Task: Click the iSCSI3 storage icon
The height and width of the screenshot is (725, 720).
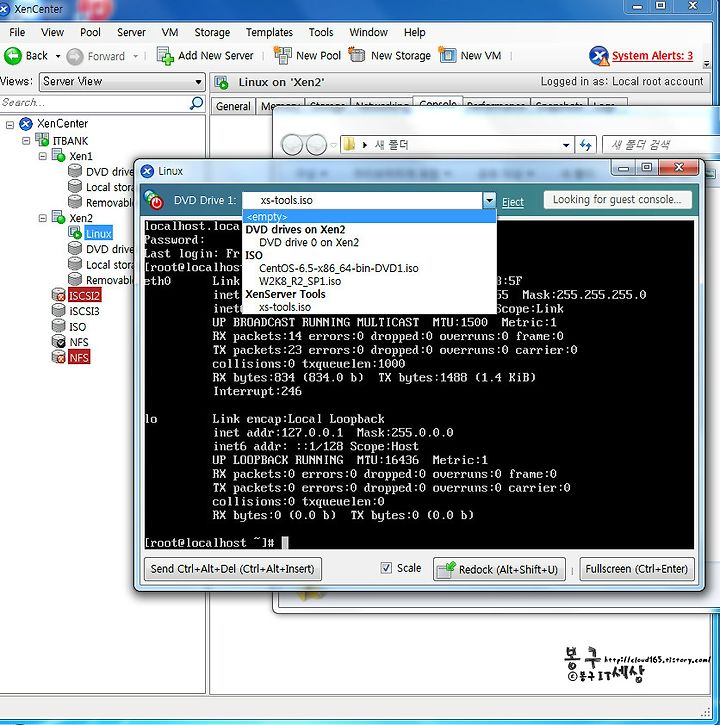Action: click(58, 310)
